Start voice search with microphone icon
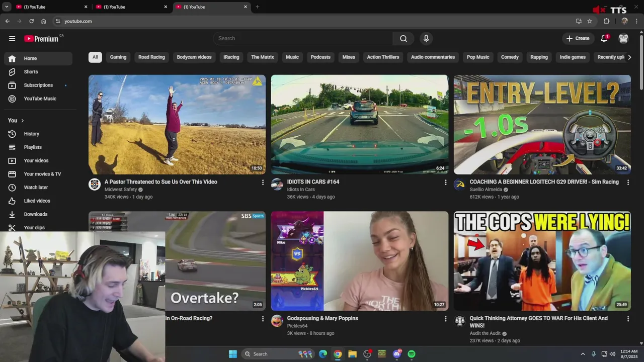The width and height of the screenshot is (644, 362). (426, 39)
